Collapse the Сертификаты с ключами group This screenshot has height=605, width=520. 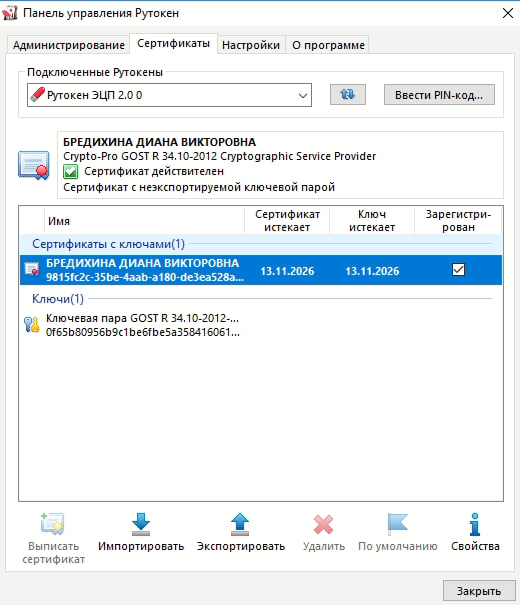(108, 244)
